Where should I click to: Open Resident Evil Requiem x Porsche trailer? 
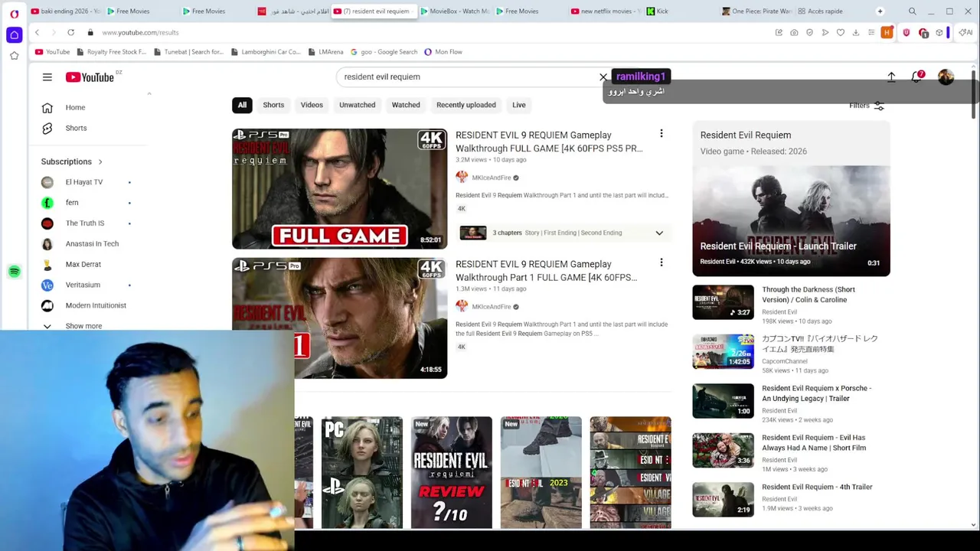(816, 393)
